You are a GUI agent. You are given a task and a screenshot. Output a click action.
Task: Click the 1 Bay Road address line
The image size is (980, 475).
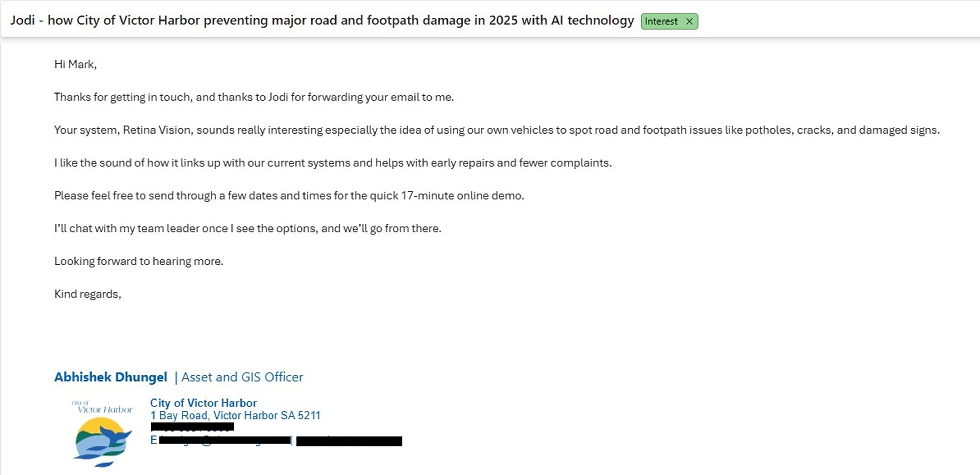click(235, 416)
